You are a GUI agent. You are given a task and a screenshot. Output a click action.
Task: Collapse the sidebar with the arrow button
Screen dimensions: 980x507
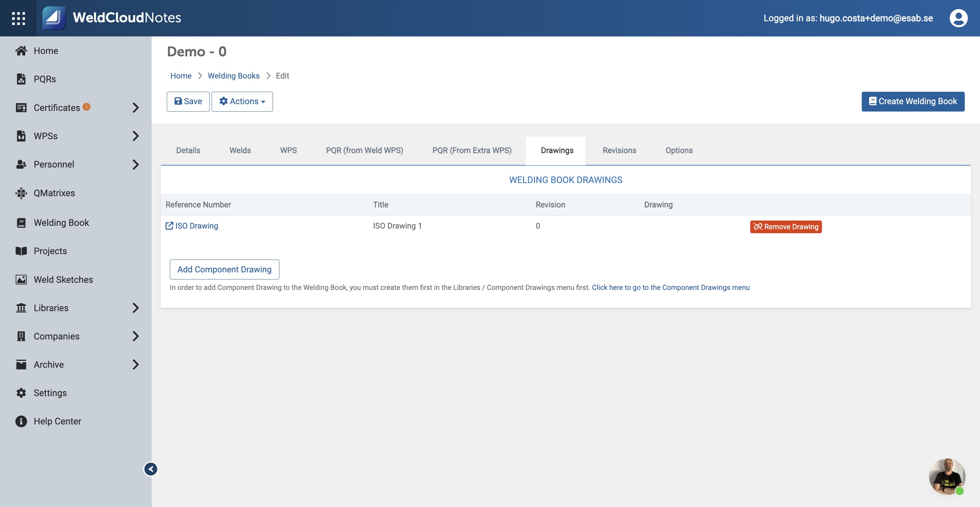coord(151,469)
